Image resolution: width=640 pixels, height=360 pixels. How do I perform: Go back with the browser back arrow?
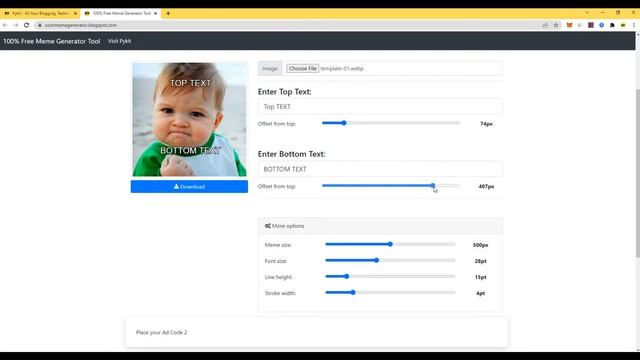[x=5, y=25]
